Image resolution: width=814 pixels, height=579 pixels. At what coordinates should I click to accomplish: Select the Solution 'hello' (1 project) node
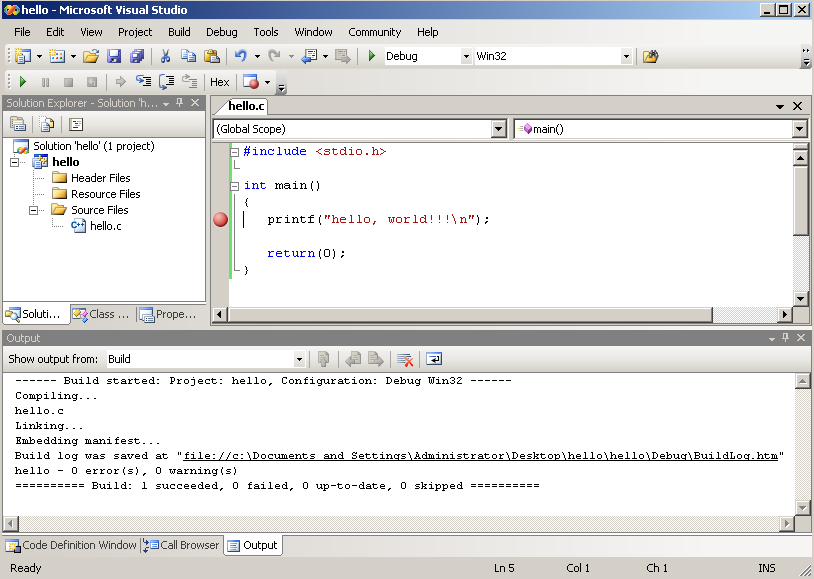94,146
